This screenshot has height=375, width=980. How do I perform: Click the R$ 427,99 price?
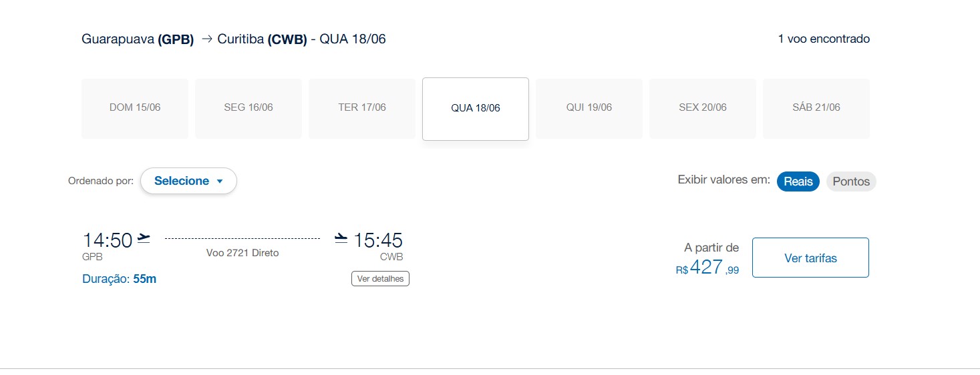click(707, 268)
